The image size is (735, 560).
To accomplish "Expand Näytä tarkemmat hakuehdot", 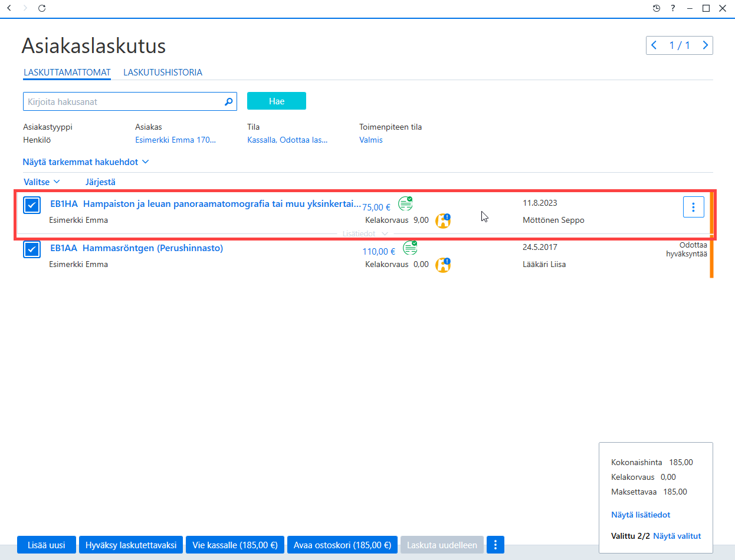I will 86,162.
